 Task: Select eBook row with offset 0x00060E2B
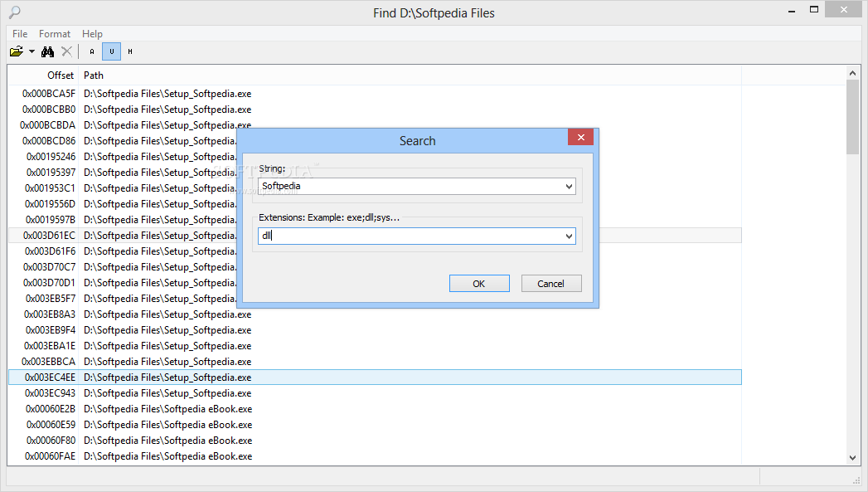pyautogui.click(x=375, y=409)
